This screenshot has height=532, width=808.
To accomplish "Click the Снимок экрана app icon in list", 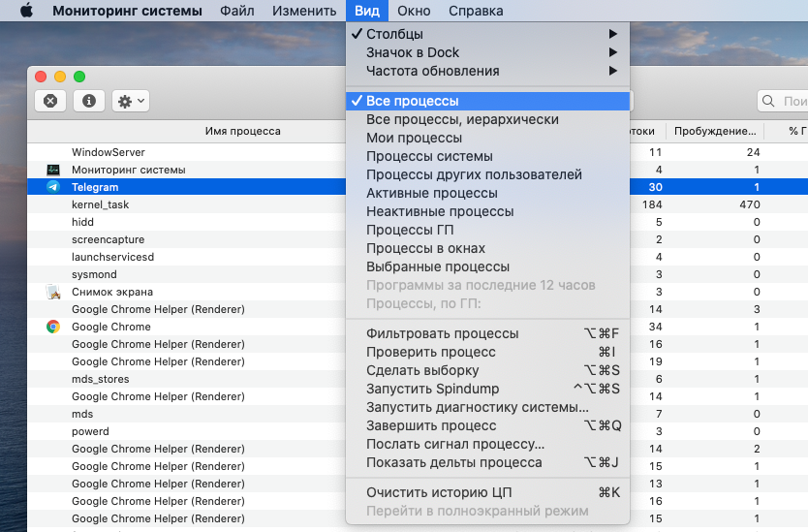I will [x=53, y=292].
